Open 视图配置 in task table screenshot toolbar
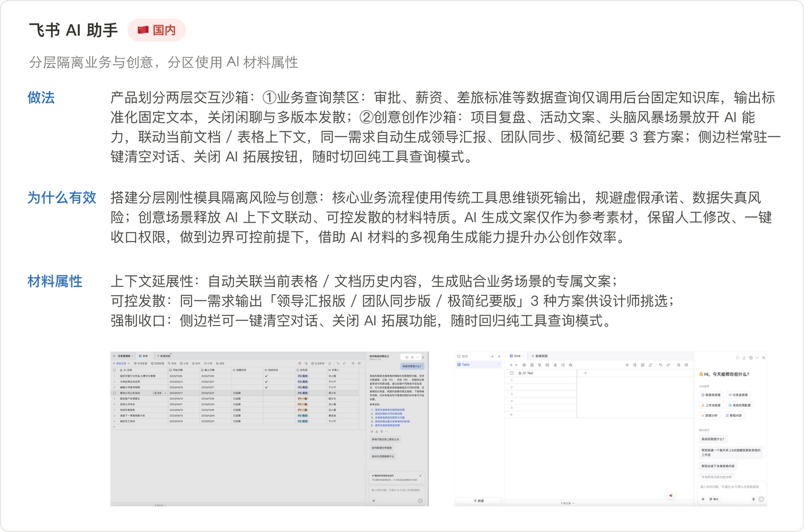Image resolution: width=804 pixels, height=532 pixels. pyautogui.click(x=157, y=363)
